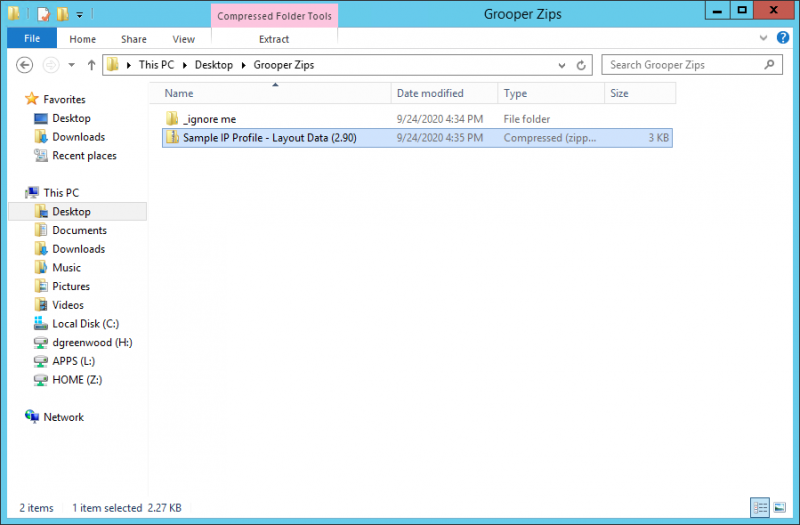Open Local Disk (C:)

click(85, 324)
